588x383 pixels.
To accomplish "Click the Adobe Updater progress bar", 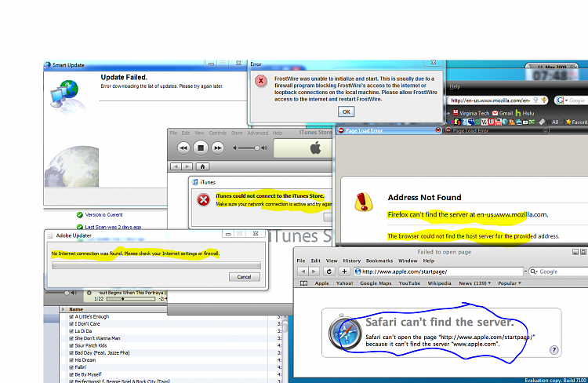I will (156, 265).
